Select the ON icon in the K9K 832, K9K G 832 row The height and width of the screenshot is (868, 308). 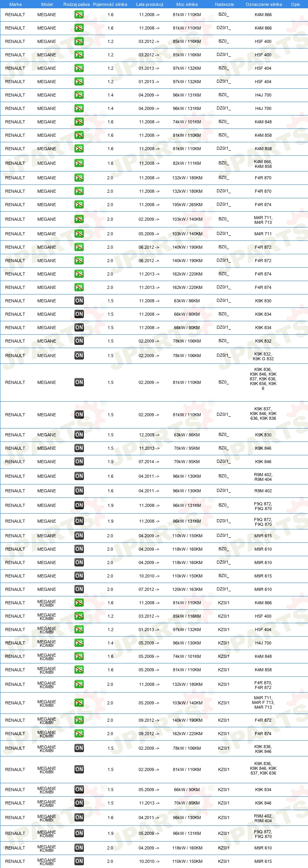(79, 356)
